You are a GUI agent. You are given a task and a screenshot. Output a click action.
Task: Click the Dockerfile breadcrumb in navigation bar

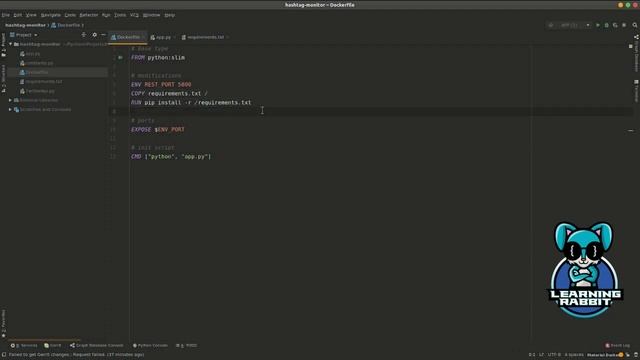point(66,25)
